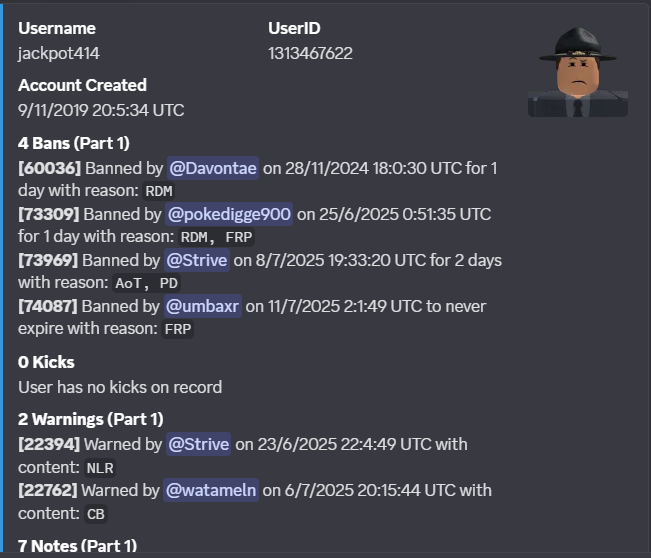Open the user avatar thumbnail image
Image resolution: width=651 pixels, height=558 pixels.
[x=578, y=71]
